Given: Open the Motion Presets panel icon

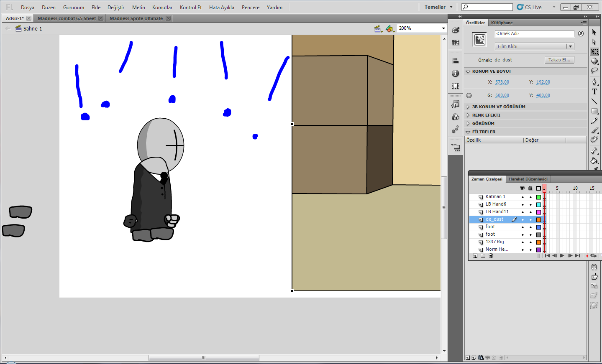Looking at the screenshot, I should (456, 130).
